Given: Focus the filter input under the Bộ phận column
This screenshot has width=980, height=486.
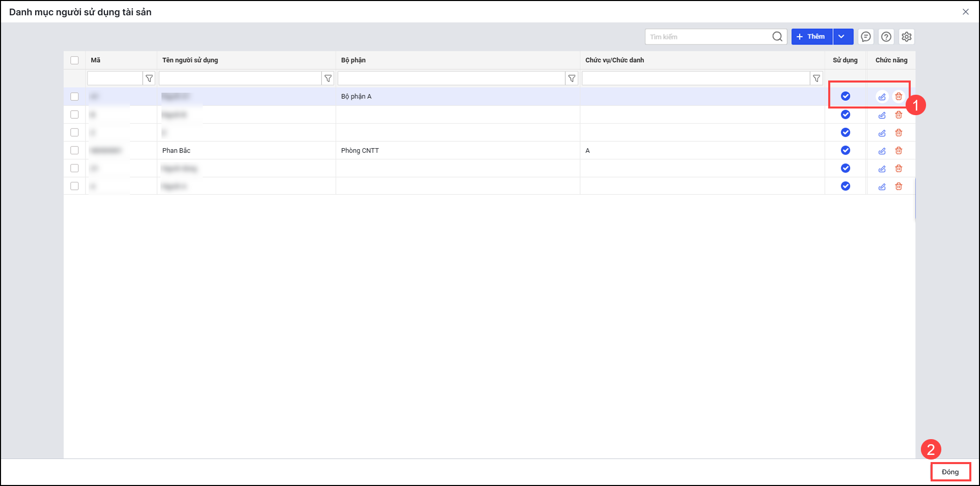Looking at the screenshot, I should click(452, 78).
